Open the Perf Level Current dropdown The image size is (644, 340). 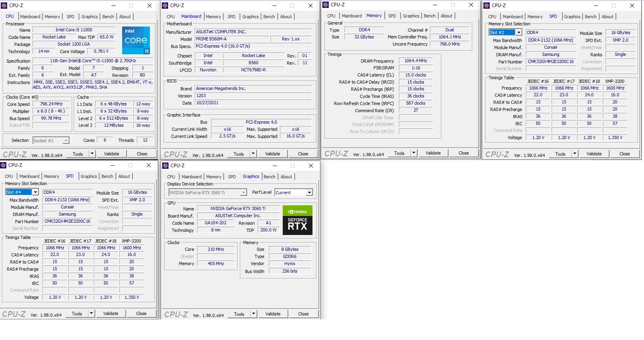coord(309,193)
